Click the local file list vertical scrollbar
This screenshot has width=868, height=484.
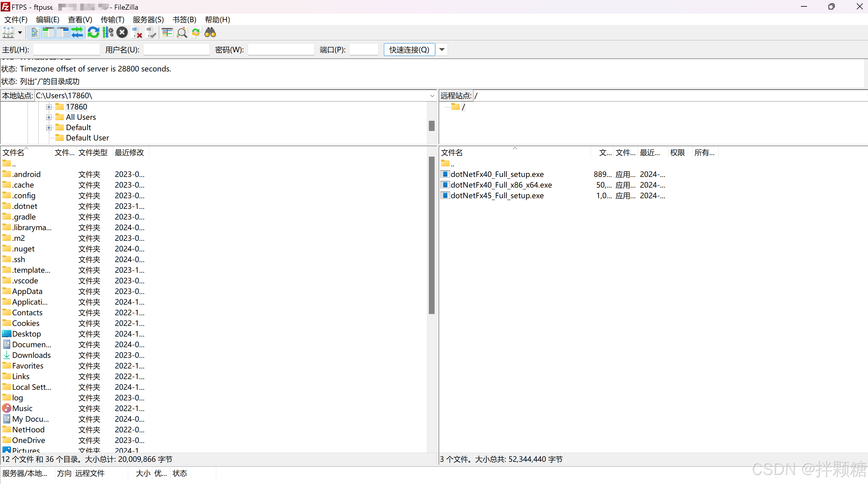[x=431, y=236]
